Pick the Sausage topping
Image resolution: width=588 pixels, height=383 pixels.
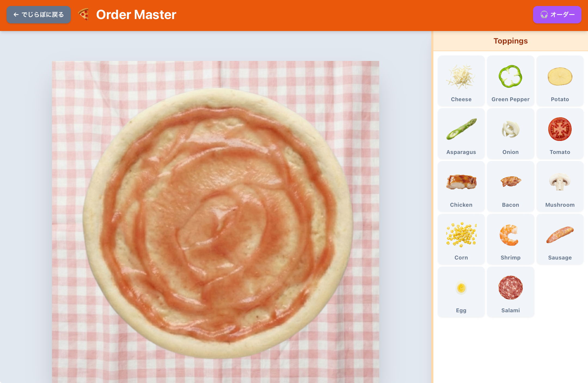(560, 239)
